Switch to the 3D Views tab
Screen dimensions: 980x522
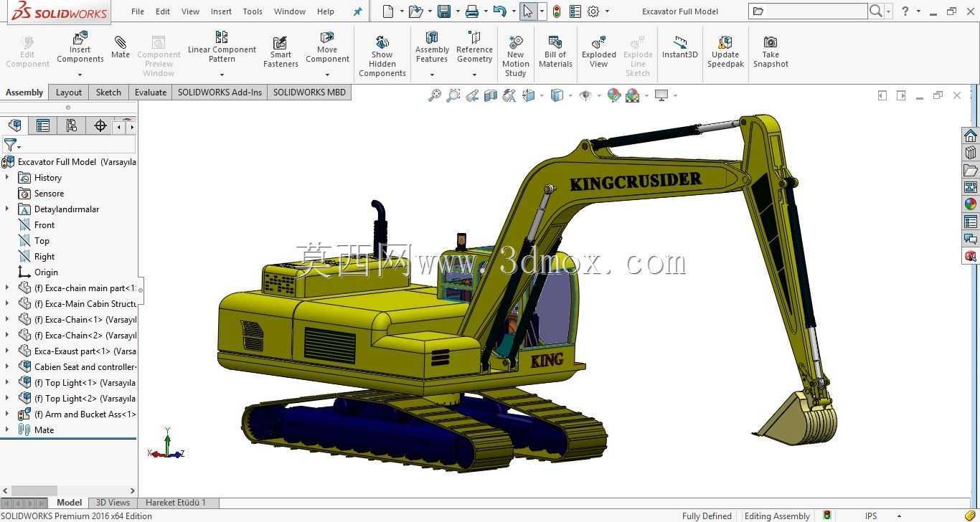pos(113,503)
